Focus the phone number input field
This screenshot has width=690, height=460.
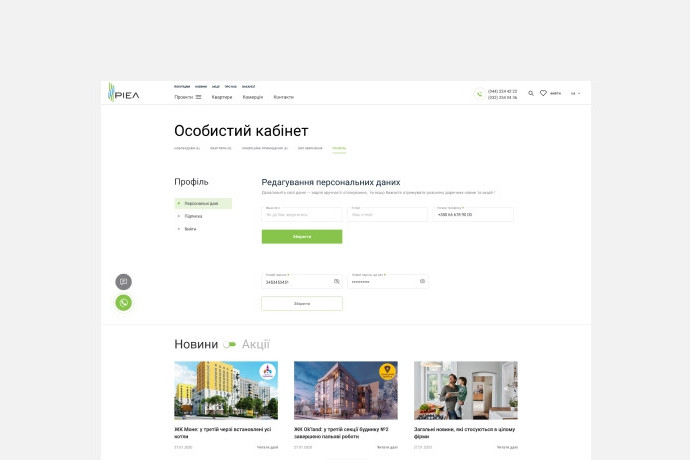point(473,214)
